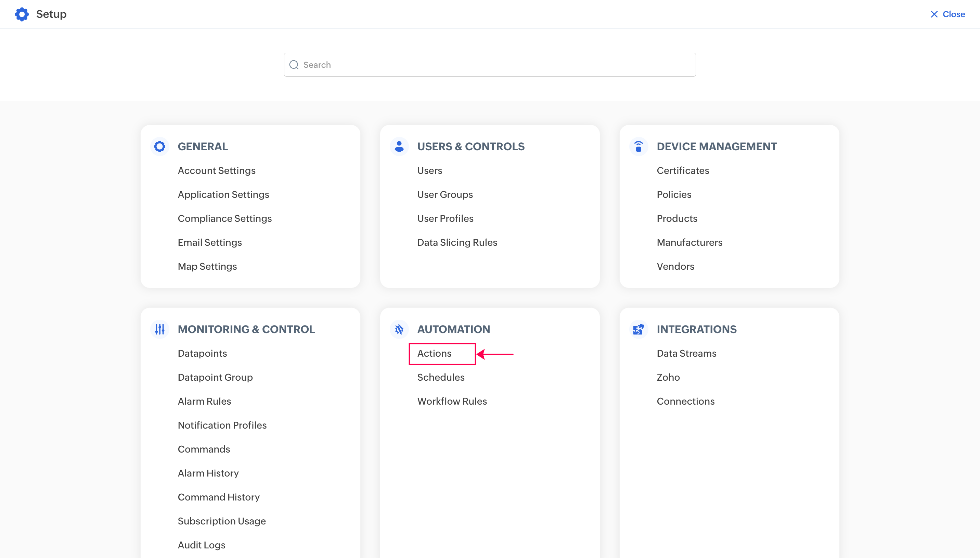Click the Device Management signal icon
Viewport: 980px width, 558px height.
(x=639, y=147)
